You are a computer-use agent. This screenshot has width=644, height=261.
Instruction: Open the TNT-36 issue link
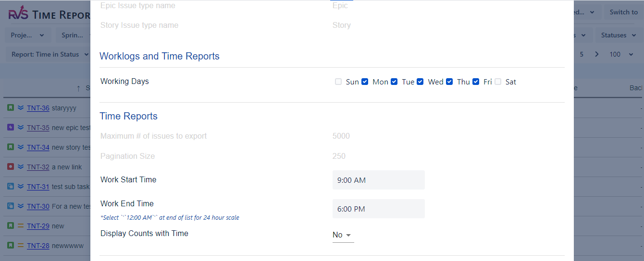(x=38, y=108)
